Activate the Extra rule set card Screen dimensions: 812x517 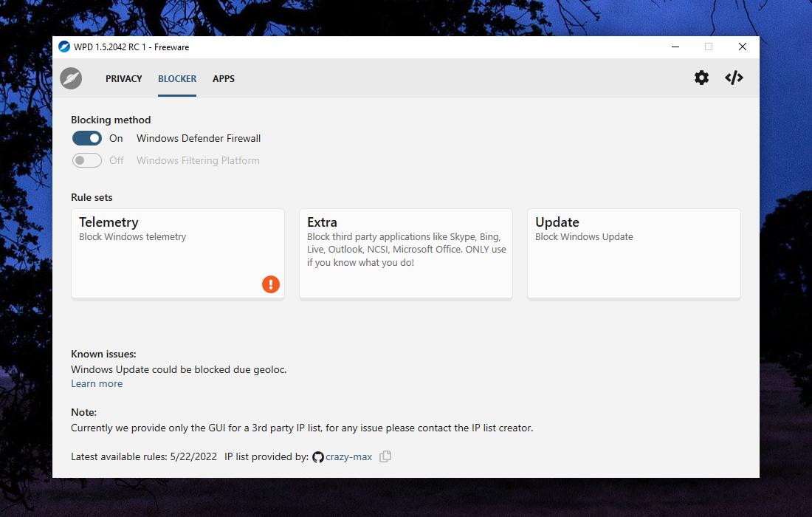(405, 253)
